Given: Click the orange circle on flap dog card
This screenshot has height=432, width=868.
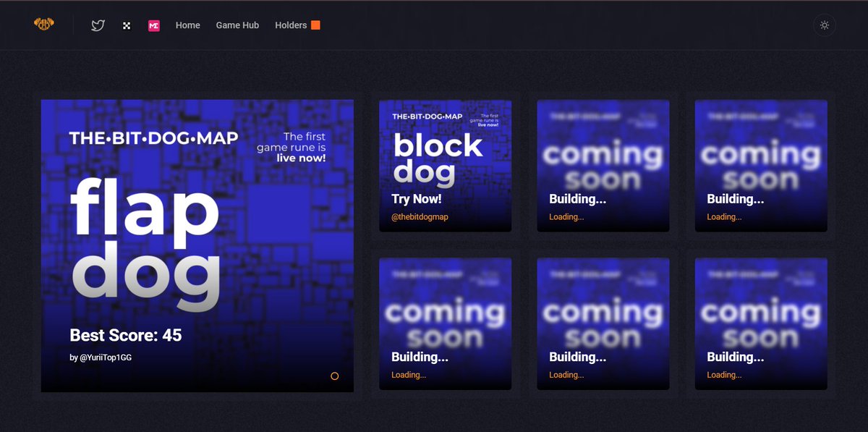Looking at the screenshot, I should point(335,376).
